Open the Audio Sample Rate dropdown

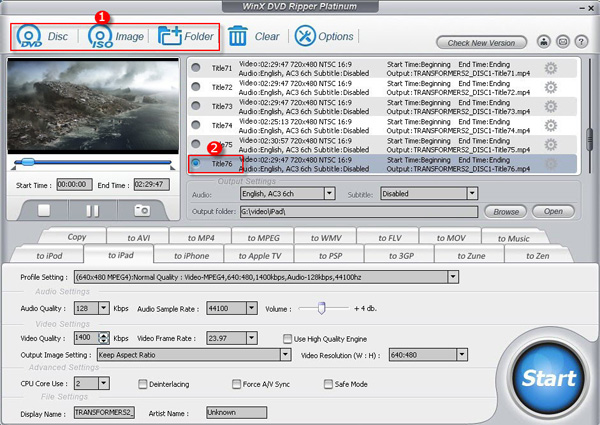(251, 308)
